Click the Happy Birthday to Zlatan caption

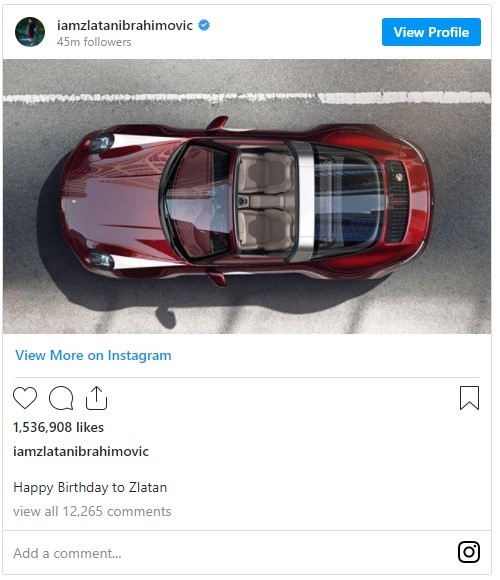90,488
